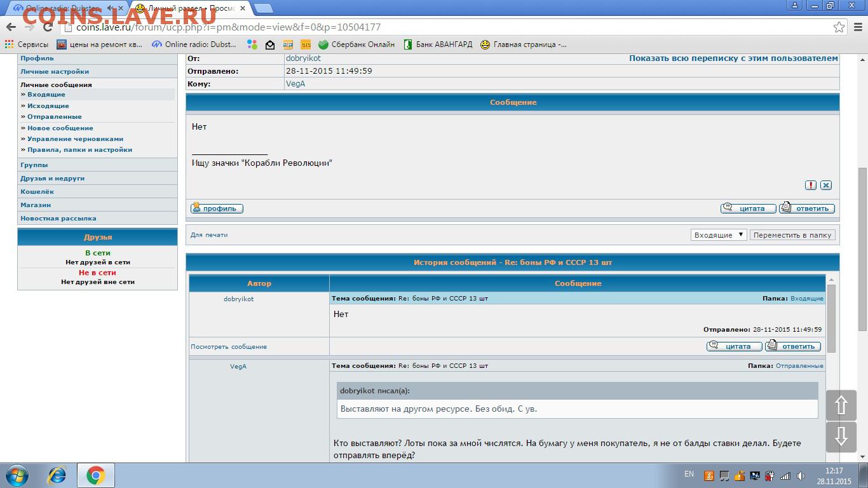Click the Переместить в папку button
The height and width of the screenshot is (488, 868).
click(x=792, y=235)
